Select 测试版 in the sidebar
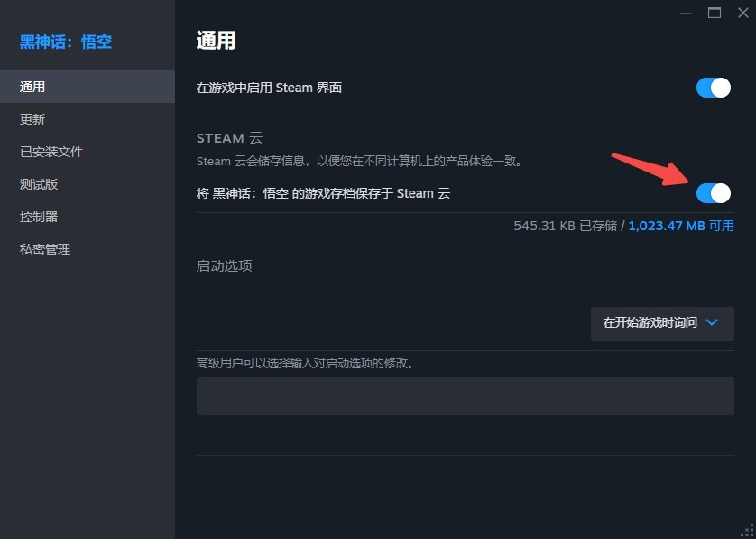The height and width of the screenshot is (539, 756). [88, 184]
